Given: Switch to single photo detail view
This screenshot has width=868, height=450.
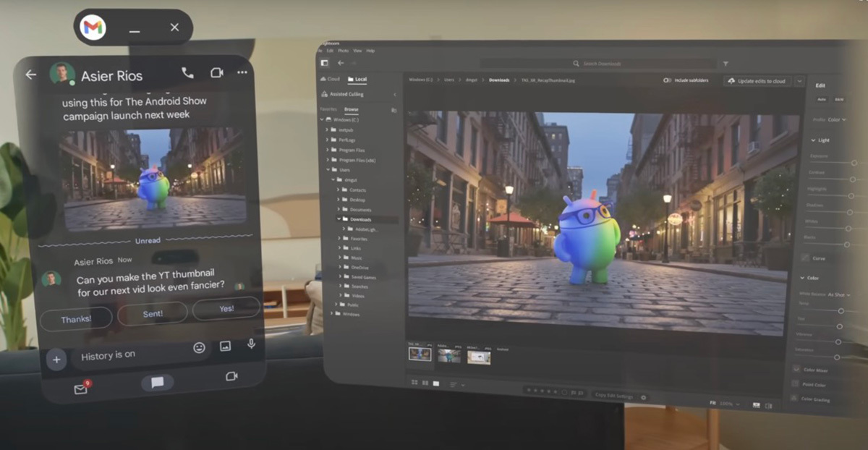Looking at the screenshot, I should 435,383.
